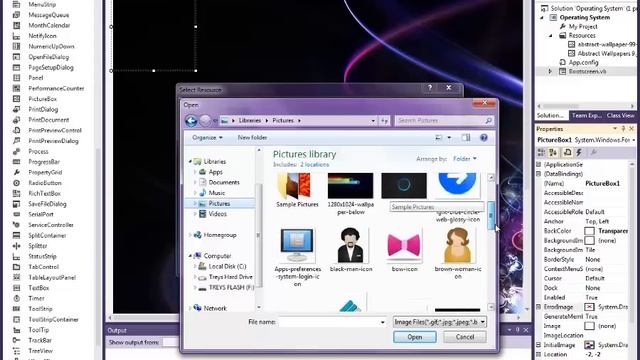Image resolution: width=640 pixels, height=360 pixels.
Task: Refresh the Open dialog address bar
Action: 384,121
